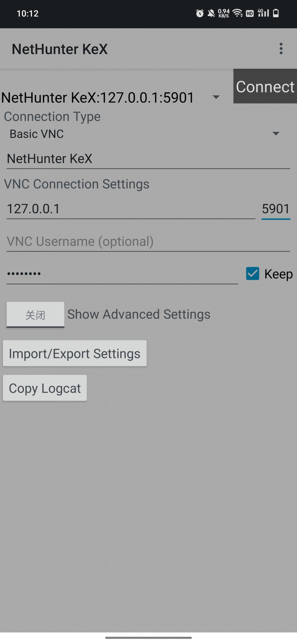Toggle the Show Advanced Settings switch
Image resolution: width=297 pixels, height=644 pixels.
pyautogui.click(x=35, y=314)
